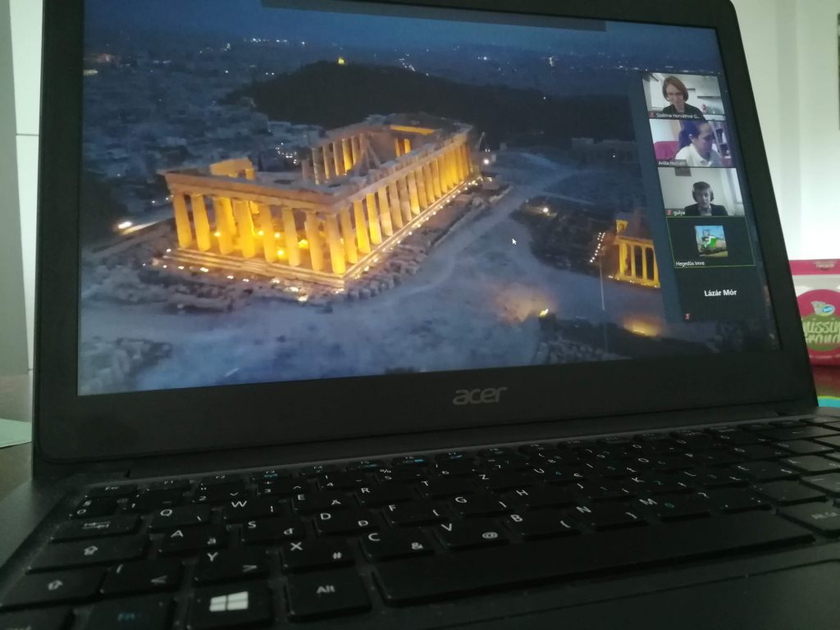The width and height of the screenshot is (840, 630).
Task: Click muted mic icon on gulya's tile
Action: pos(669,212)
